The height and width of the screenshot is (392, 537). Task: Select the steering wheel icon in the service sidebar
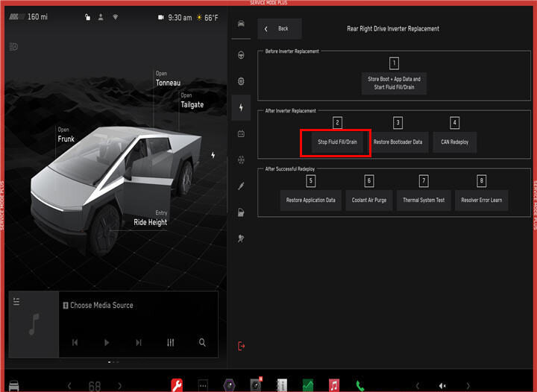click(x=241, y=55)
